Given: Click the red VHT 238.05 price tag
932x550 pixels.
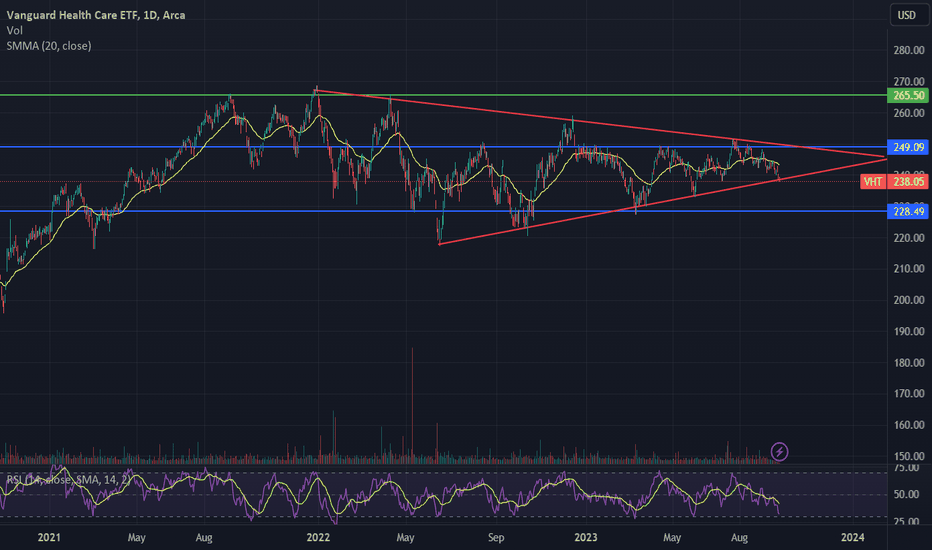Looking at the screenshot, I should (x=894, y=181).
